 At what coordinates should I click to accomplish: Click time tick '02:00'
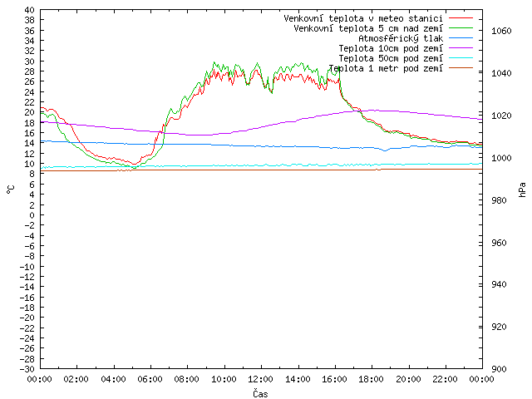(76, 379)
